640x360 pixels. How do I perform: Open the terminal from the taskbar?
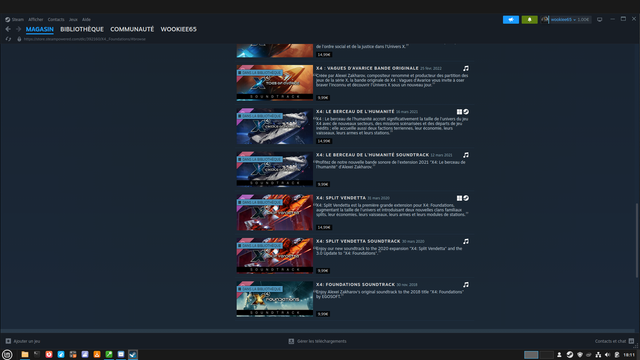[37, 355]
